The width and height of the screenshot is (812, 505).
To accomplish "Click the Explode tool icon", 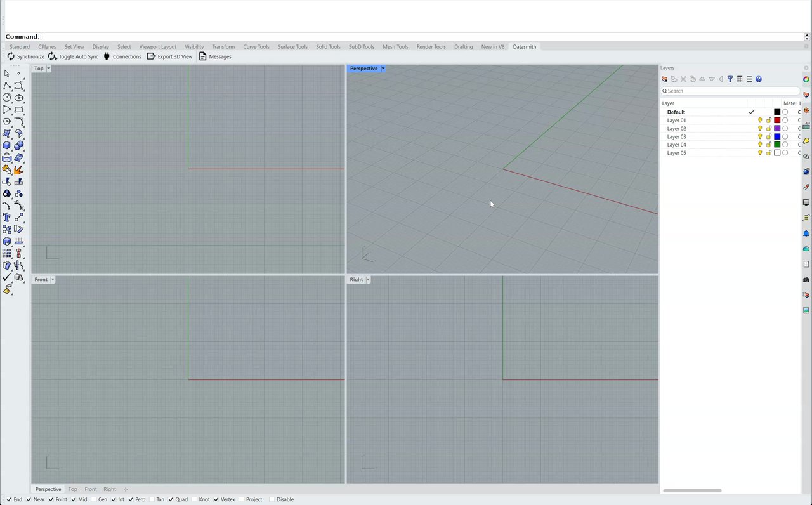I will (x=19, y=170).
